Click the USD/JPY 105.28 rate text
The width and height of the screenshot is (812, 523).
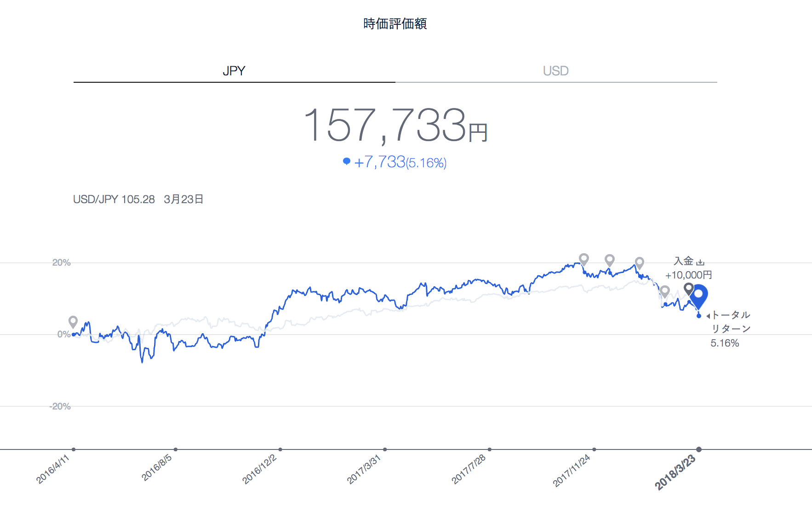114,199
